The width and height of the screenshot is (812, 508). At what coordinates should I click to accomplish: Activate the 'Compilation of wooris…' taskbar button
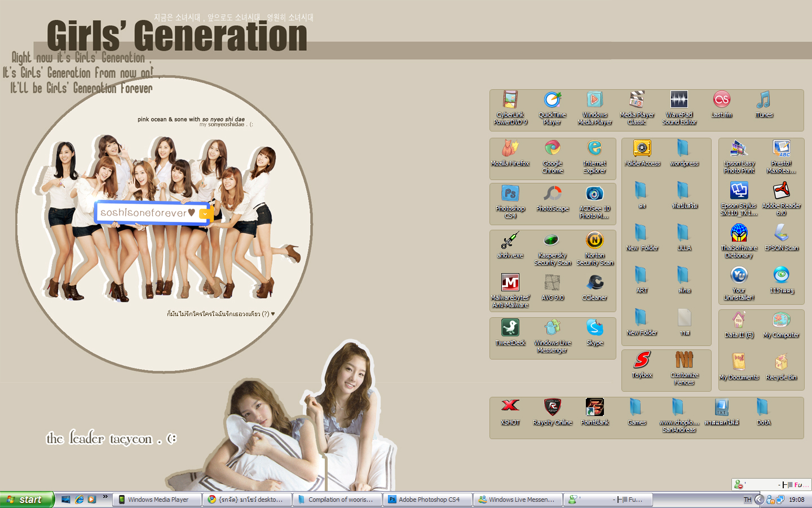[x=338, y=500]
